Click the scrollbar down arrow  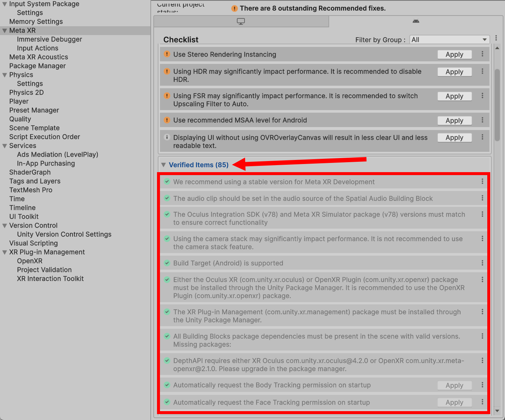tap(497, 411)
